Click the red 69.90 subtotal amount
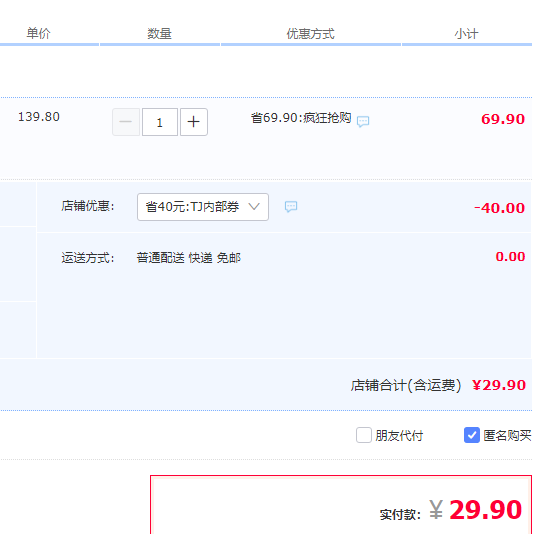Image resolution: width=550 pixels, height=534 pixels. pos(503,119)
